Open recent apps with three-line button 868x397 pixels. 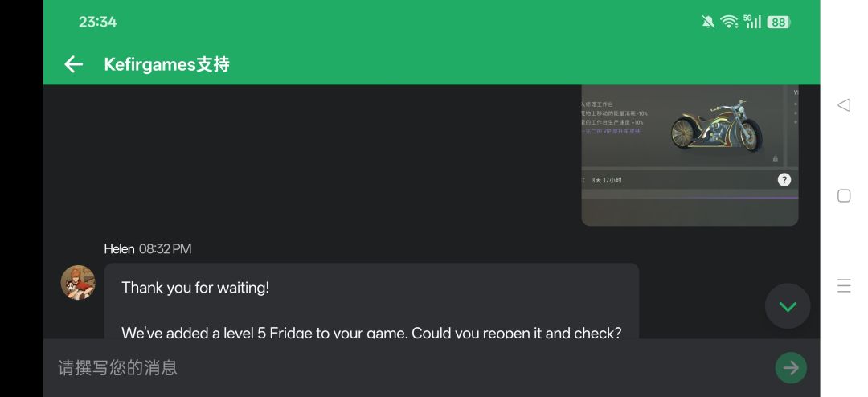[x=844, y=285]
